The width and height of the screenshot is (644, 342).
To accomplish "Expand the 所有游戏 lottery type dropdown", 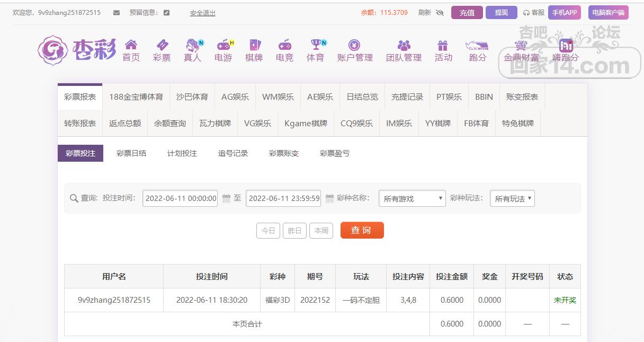I will (x=412, y=198).
